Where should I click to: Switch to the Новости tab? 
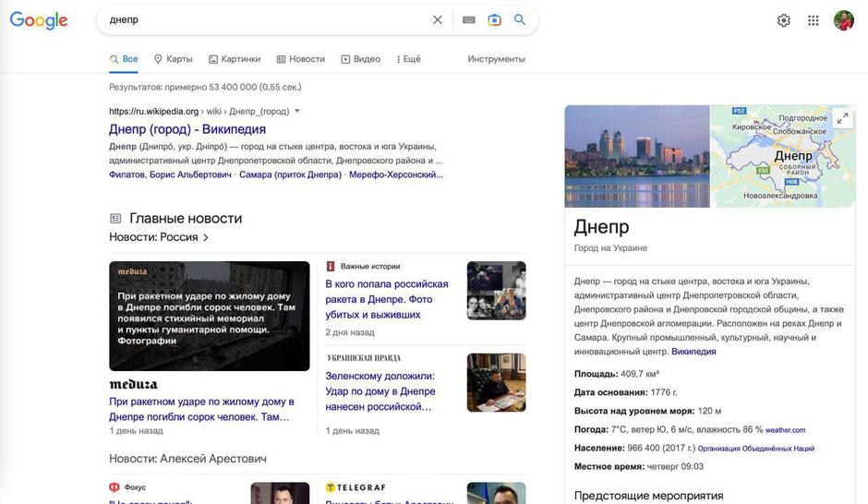pyautogui.click(x=301, y=59)
